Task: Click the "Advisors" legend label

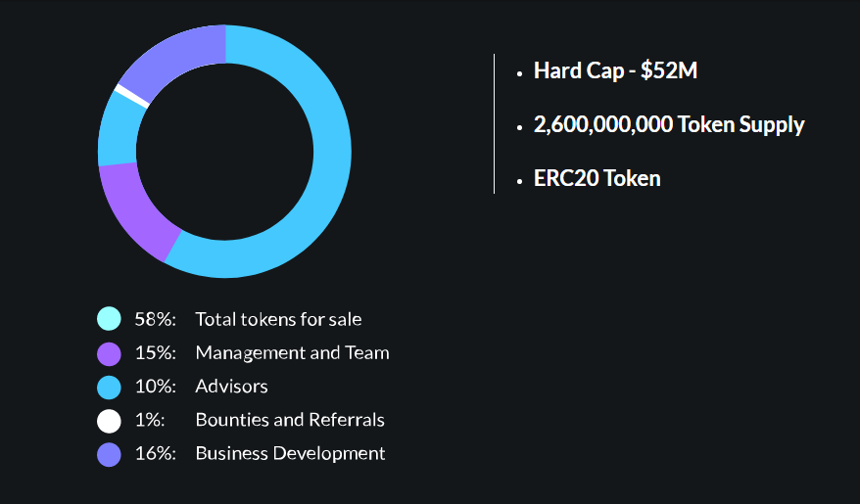Action: click(231, 387)
